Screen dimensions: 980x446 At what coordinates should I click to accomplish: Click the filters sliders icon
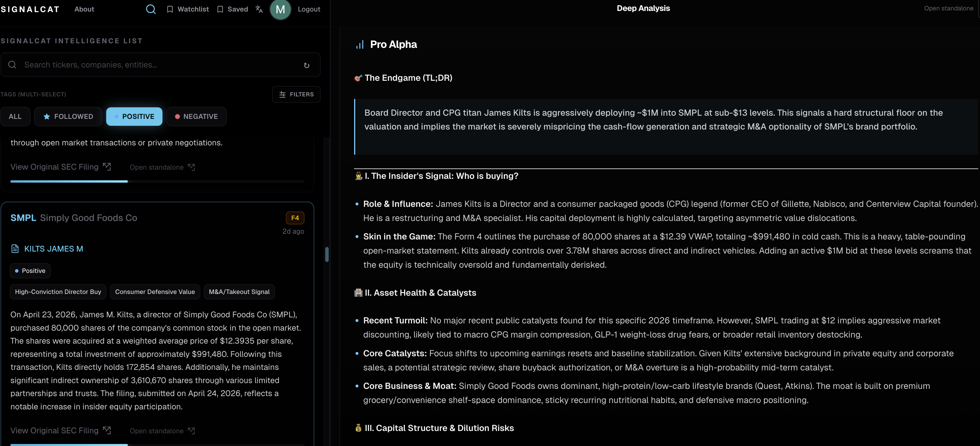point(282,94)
